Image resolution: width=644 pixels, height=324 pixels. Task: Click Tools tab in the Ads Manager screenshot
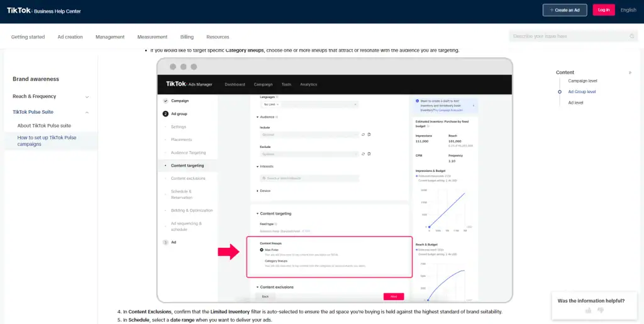tap(286, 84)
